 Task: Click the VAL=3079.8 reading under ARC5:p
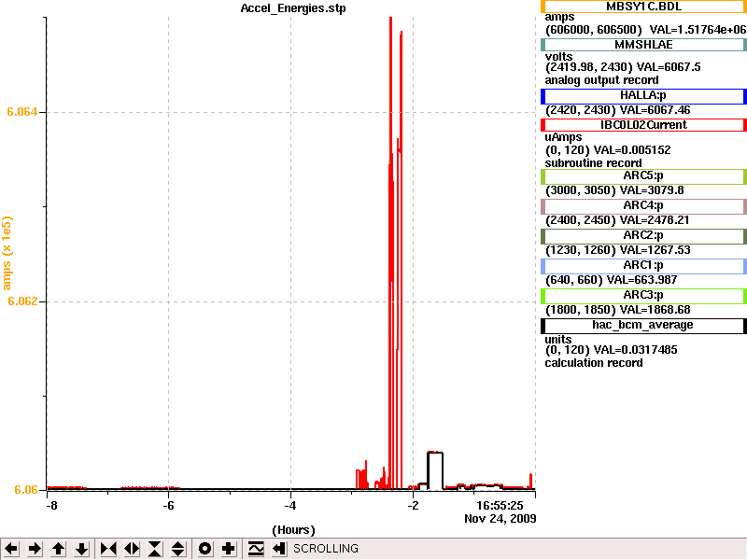(650, 190)
